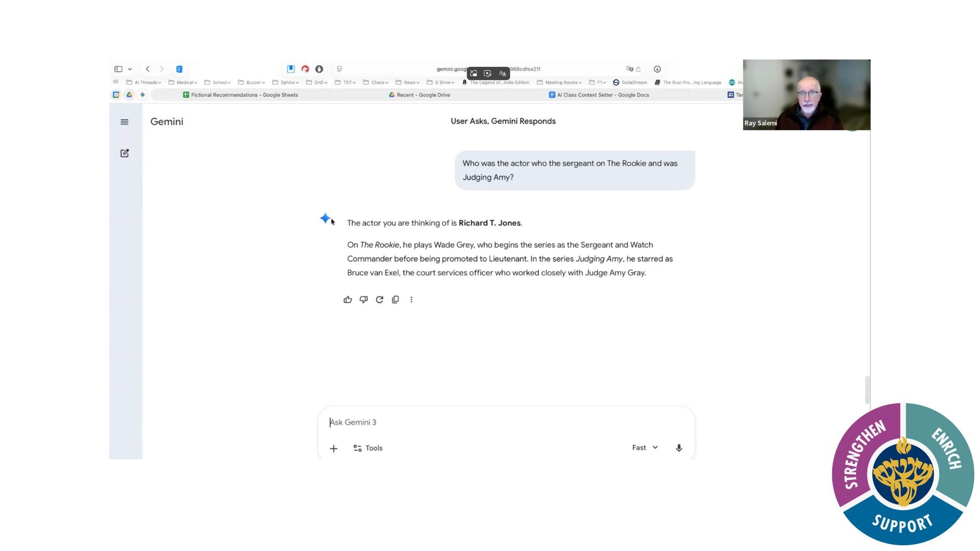Click the plus icon to add files

tap(333, 448)
